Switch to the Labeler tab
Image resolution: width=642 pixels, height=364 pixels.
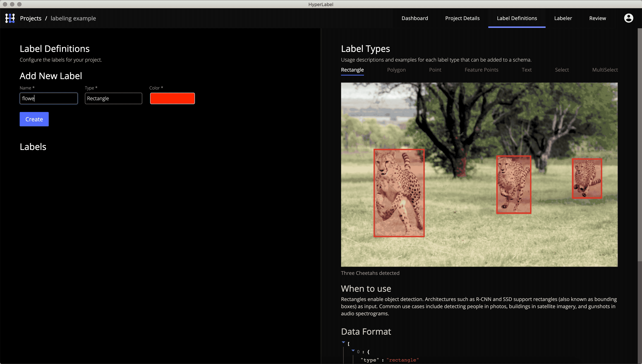click(563, 18)
